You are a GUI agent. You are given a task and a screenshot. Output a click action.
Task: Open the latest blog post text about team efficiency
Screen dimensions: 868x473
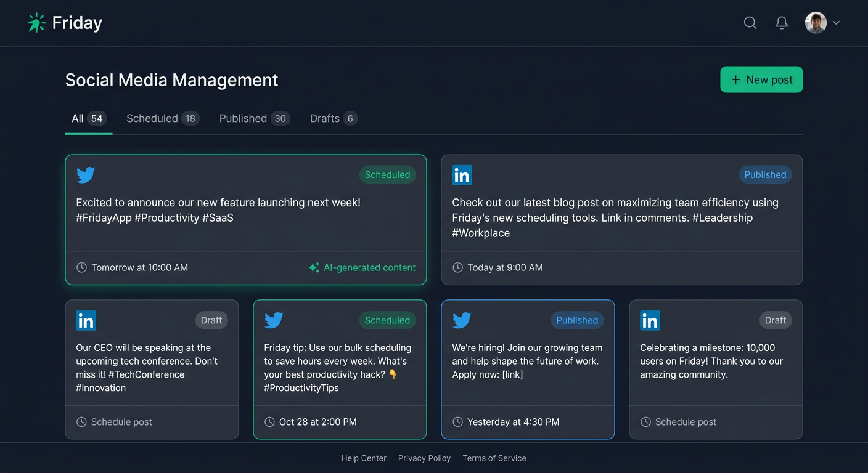coord(615,217)
